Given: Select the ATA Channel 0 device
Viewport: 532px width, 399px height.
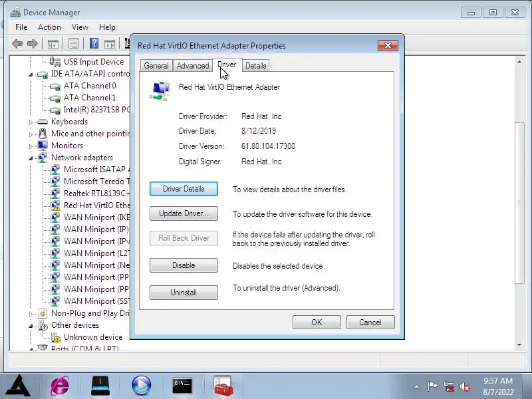Looking at the screenshot, I should 90,86.
